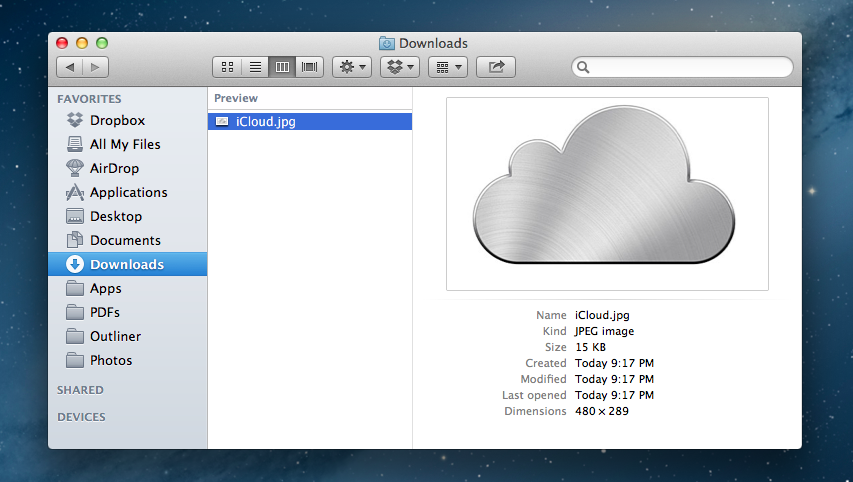Viewport: 853px width, 482px height.
Task: Switch to list view
Action: (x=255, y=67)
